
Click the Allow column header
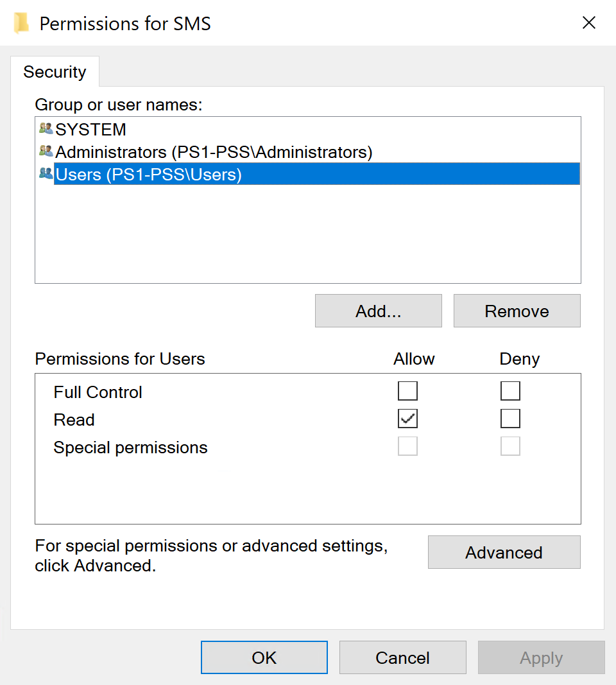[x=413, y=359]
